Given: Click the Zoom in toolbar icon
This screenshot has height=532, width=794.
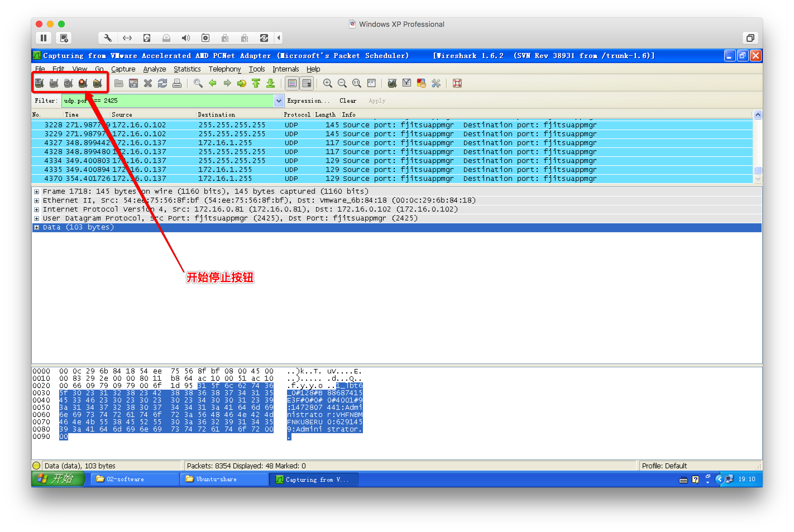Looking at the screenshot, I should 327,83.
